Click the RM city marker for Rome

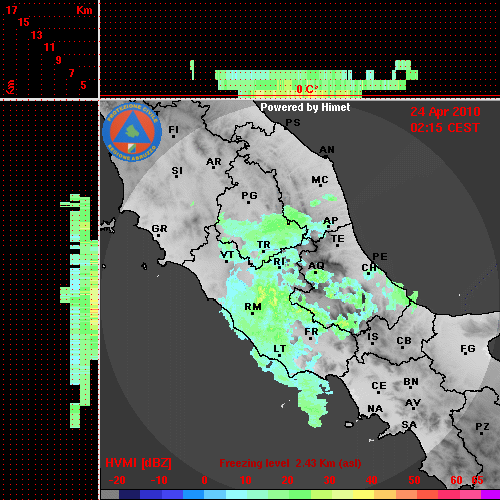tap(253, 313)
